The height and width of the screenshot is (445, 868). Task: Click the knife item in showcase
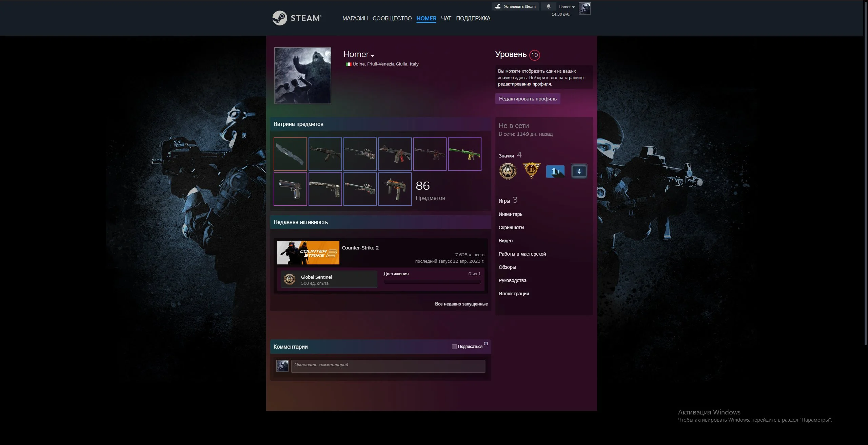tap(290, 154)
